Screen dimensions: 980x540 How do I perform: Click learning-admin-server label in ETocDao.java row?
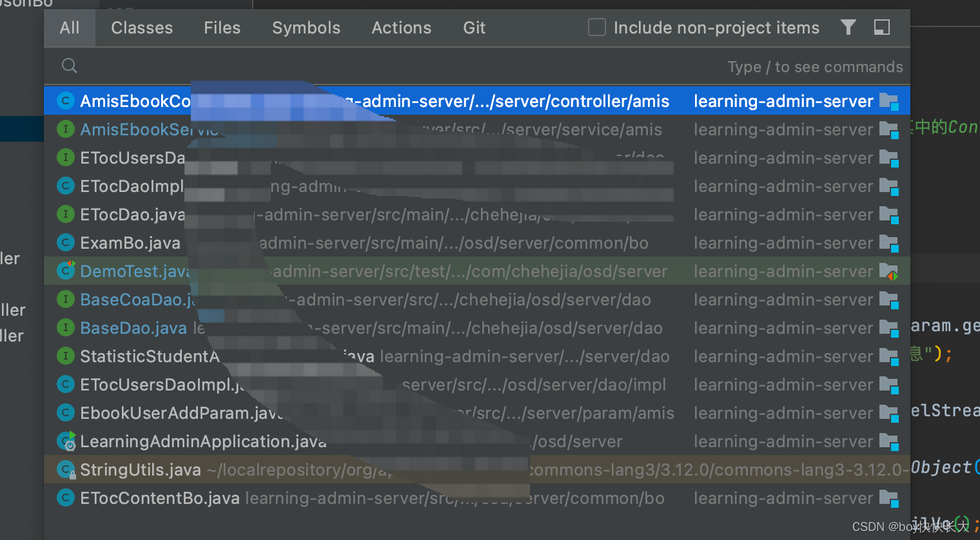pos(783,215)
